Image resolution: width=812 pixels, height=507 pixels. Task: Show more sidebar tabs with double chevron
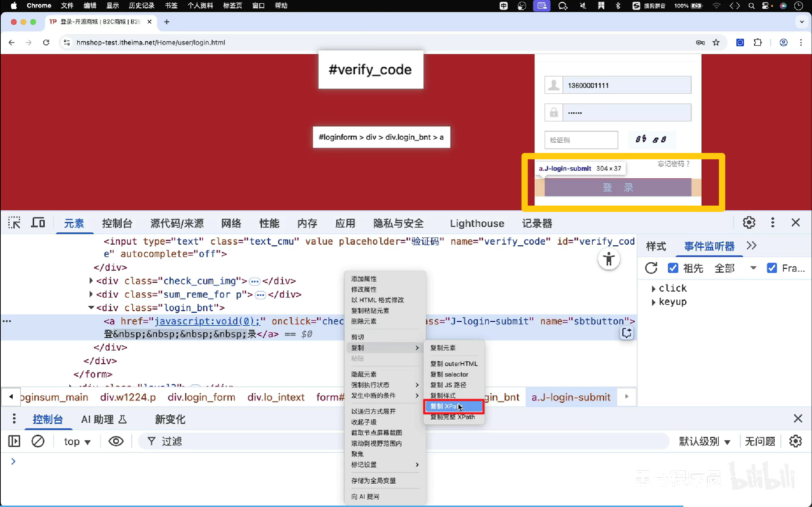click(751, 245)
